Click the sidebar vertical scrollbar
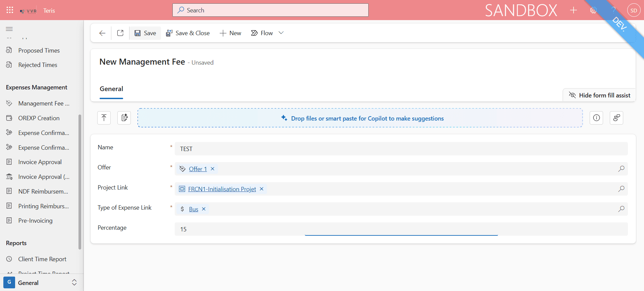This screenshot has height=291, width=644. 80,182
